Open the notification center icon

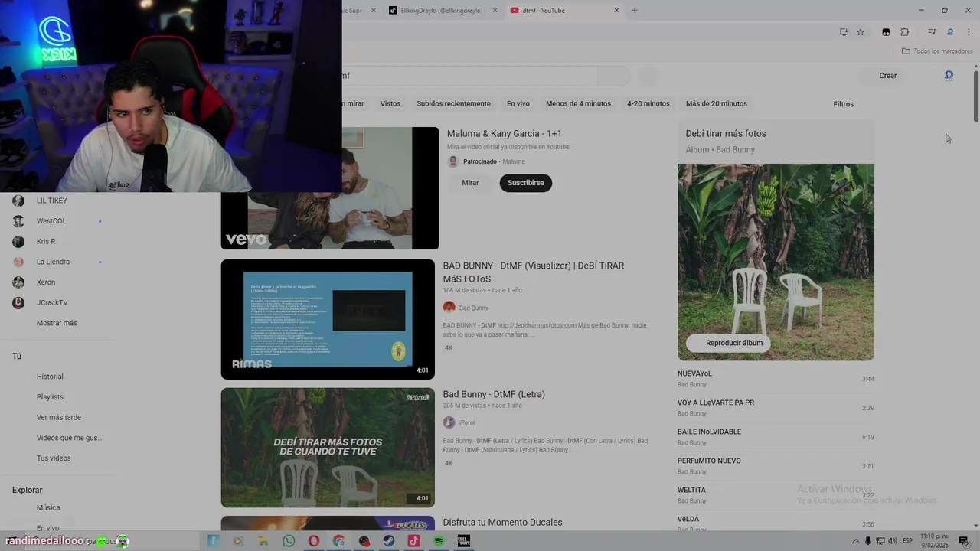(x=964, y=541)
